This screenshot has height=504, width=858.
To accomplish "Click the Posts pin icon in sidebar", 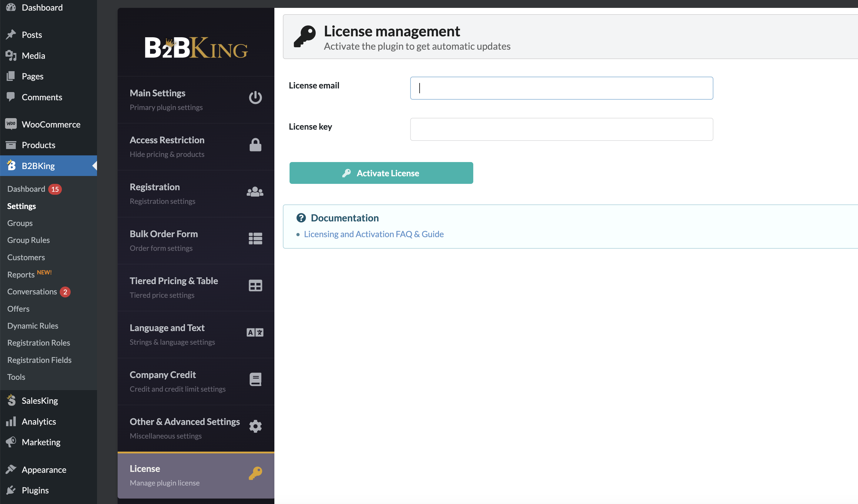I will point(11,35).
